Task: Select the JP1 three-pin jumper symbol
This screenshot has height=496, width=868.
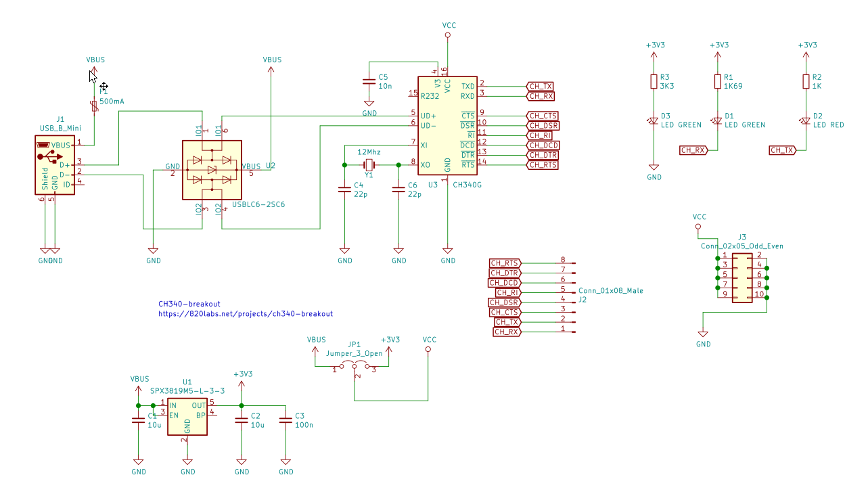Action: click(355, 367)
